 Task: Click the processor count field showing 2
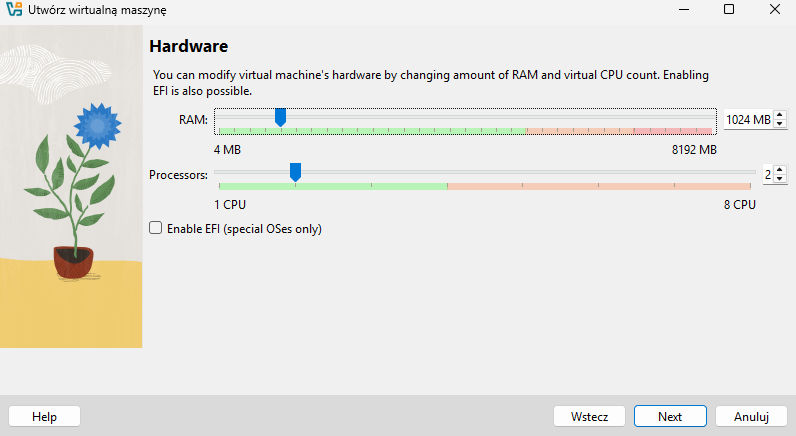point(768,174)
